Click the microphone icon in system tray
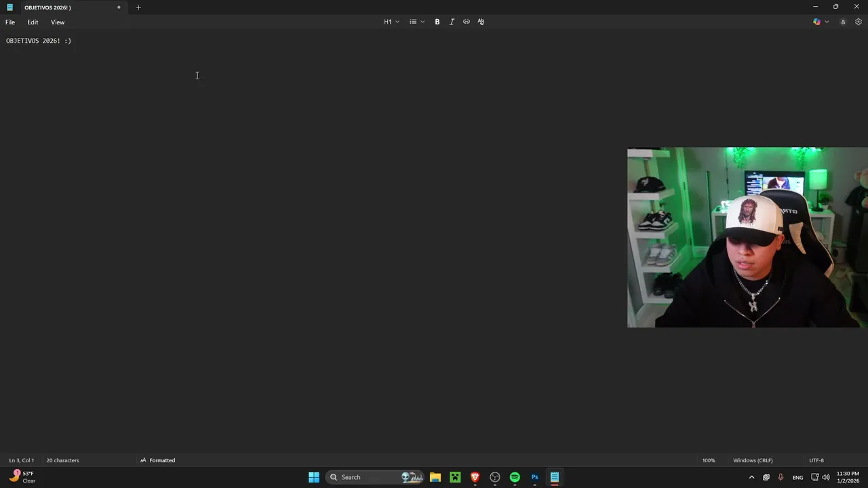This screenshot has width=868, height=488. click(x=781, y=477)
